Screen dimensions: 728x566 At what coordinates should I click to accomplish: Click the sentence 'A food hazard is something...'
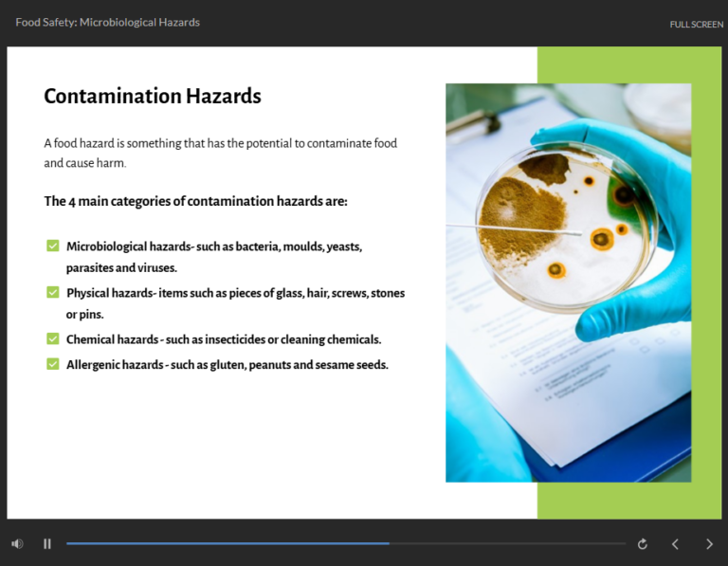[221, 153]
